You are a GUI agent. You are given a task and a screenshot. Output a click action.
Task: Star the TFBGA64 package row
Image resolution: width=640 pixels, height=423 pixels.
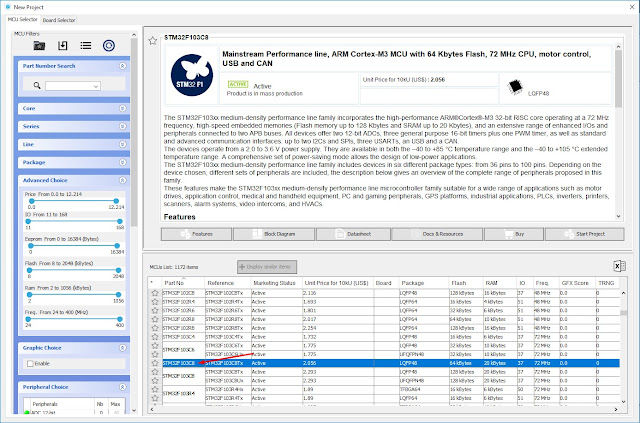(155, 389)
